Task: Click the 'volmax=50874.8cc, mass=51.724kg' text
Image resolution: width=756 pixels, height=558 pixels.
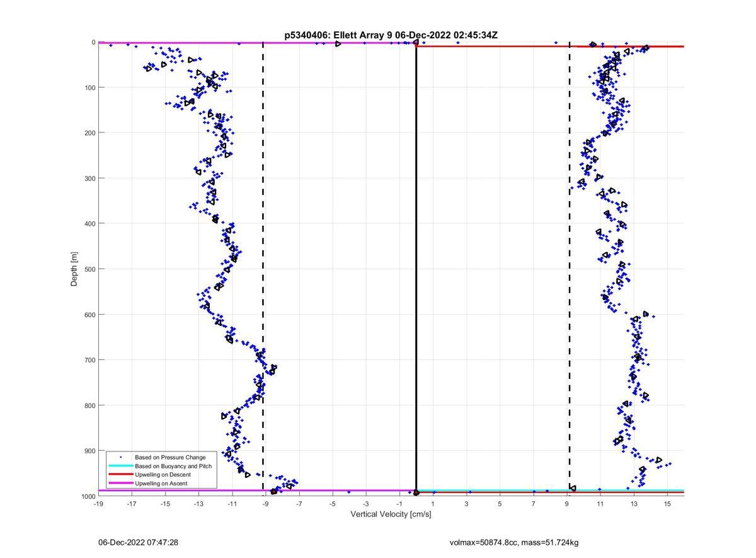Action: (x=514, y=542)
